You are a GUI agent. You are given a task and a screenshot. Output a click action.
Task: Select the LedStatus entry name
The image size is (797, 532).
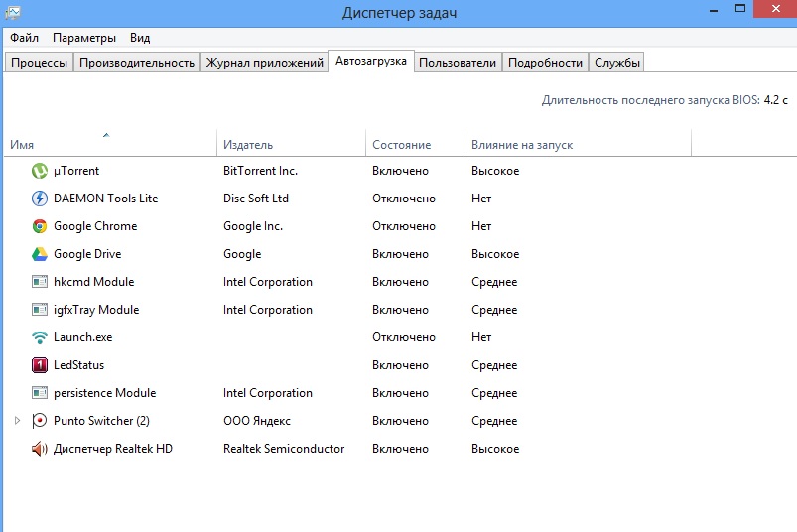tap(78, 365)
